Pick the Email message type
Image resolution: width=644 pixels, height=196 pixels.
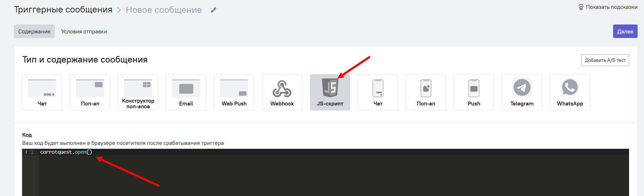(186, 92)
